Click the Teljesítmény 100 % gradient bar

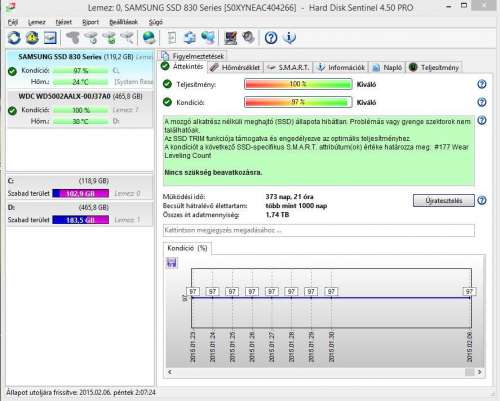298,84
